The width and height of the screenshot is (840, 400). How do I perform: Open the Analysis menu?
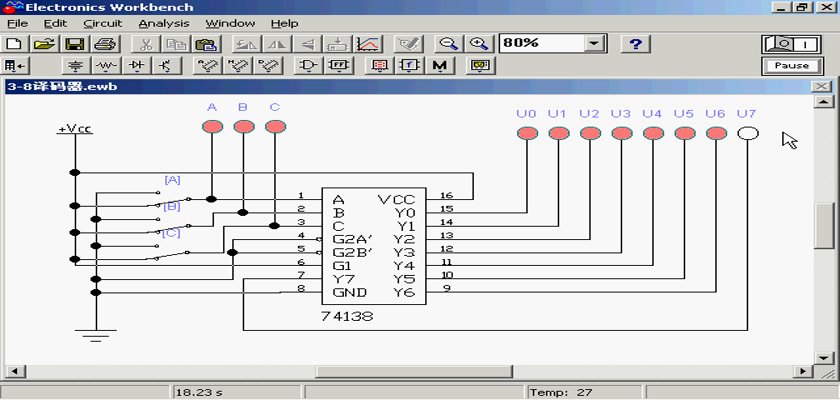point(164,24)
